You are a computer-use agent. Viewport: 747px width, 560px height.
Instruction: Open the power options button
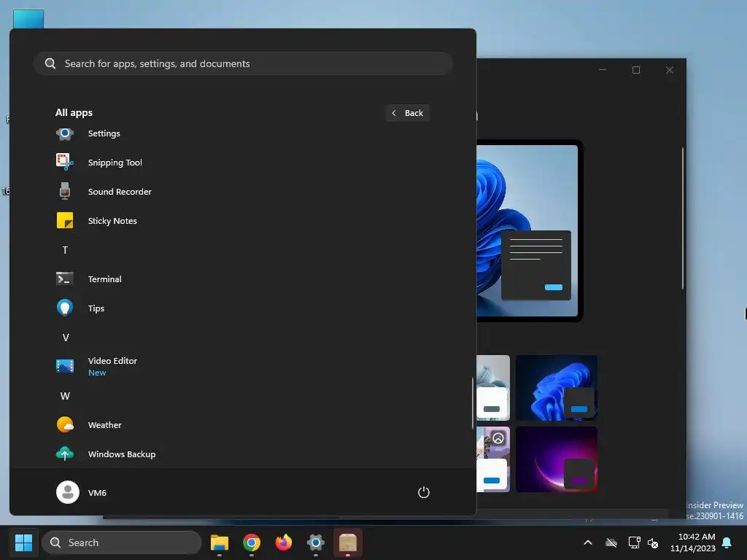pos(424,492)
